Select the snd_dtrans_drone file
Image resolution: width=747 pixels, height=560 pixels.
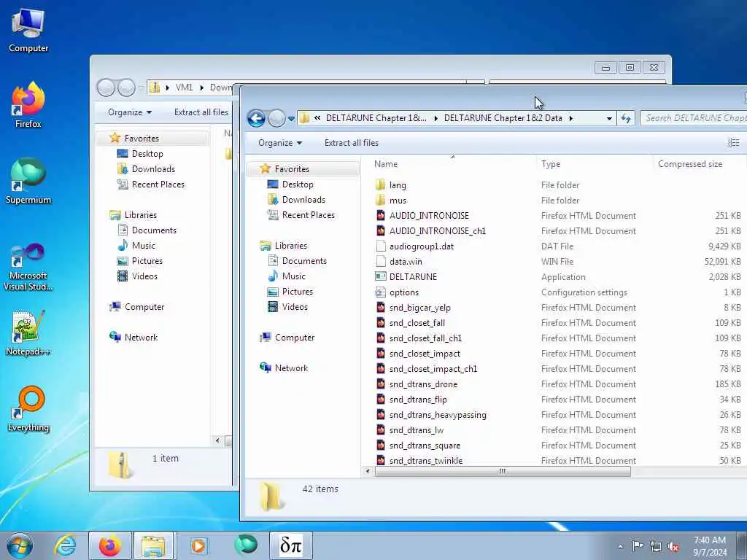point(423,384)
